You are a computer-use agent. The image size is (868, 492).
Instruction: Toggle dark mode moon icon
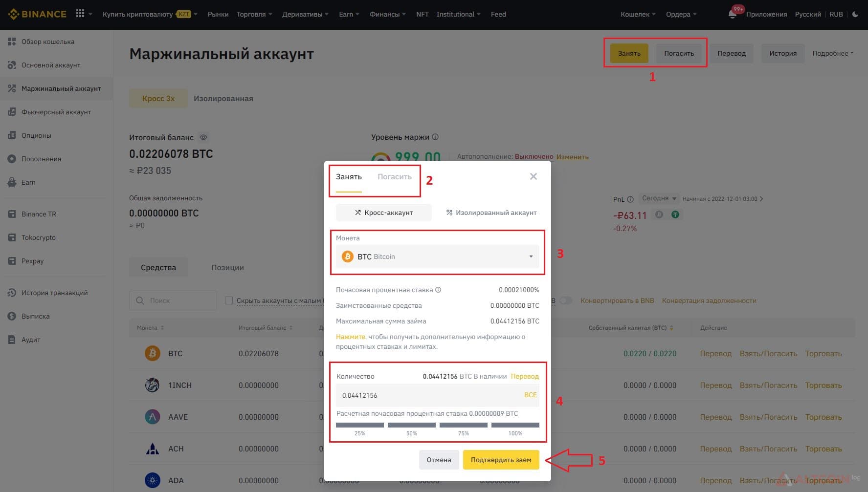click(855, 14)
